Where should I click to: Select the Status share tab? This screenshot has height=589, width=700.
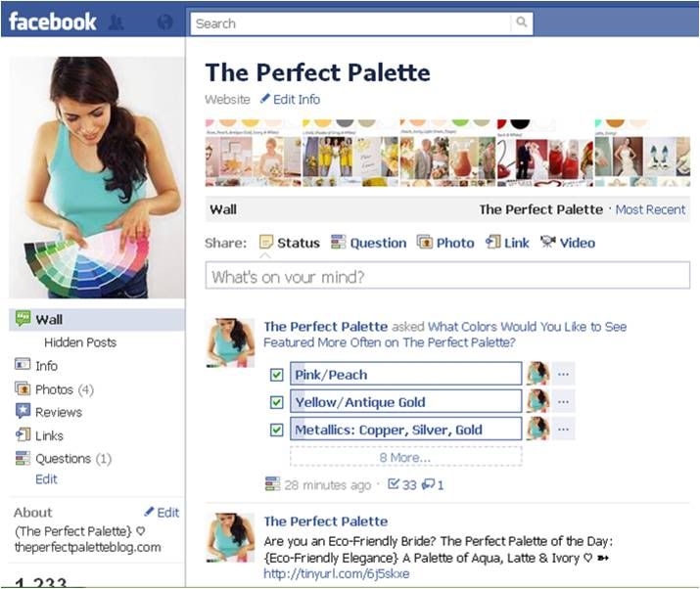click(x=290, y=243)
